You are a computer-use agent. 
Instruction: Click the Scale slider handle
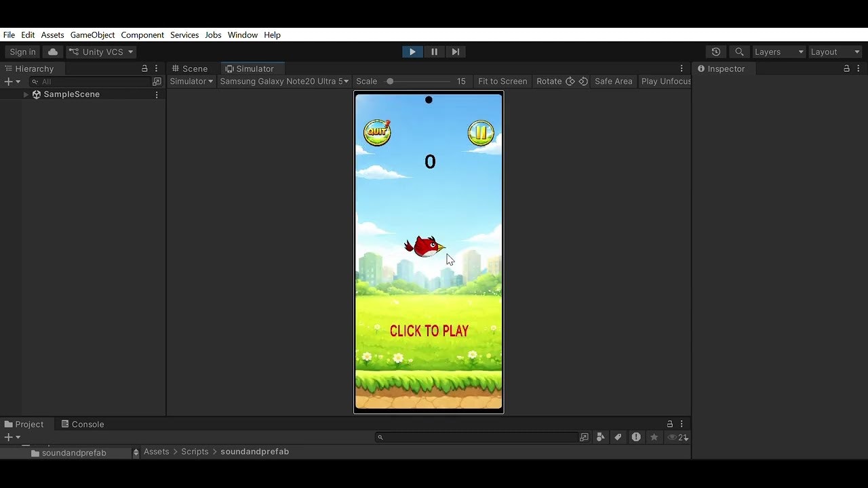pos(390,81)
